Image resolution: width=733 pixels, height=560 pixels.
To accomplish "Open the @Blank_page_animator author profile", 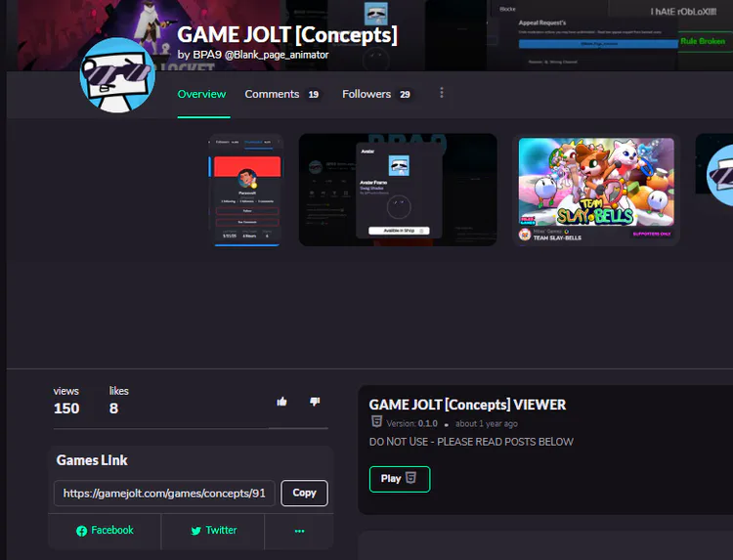I will (277, 55).
